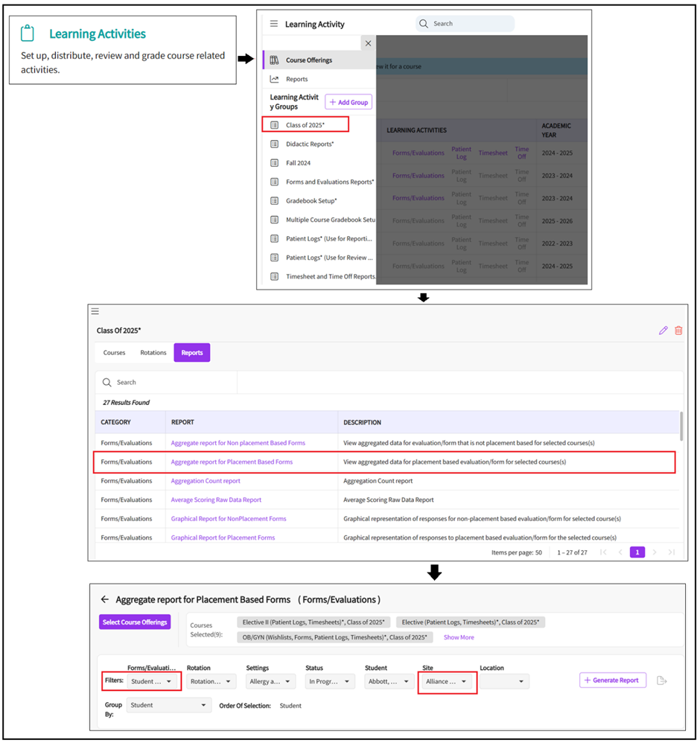
Task: Expand the Site filter dropdown
Action: tap(447, 681)
